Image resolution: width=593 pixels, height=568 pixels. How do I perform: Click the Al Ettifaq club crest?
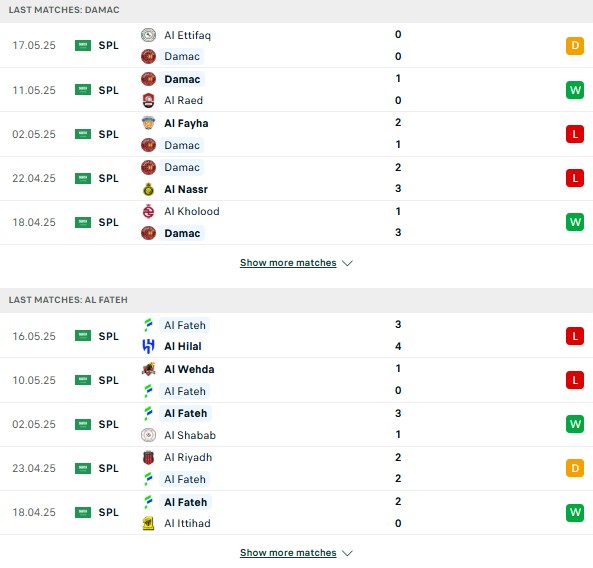tap(148, 35)
